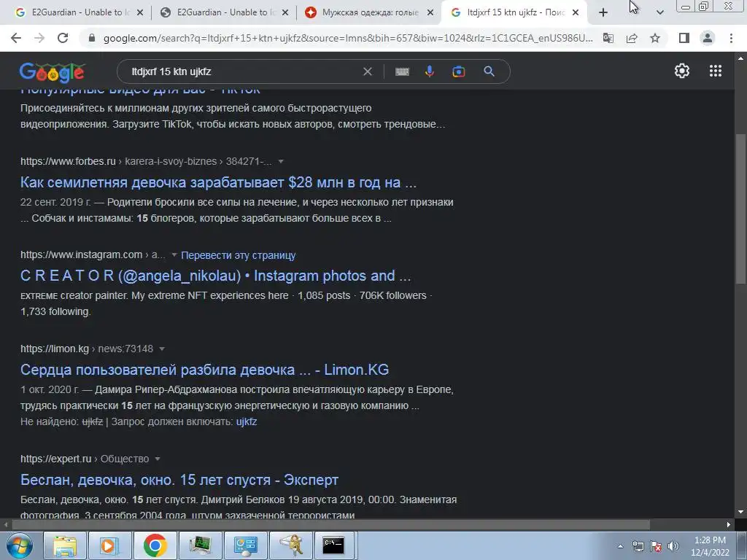Click the volume tray icon
The width and height of the screenshot is (747, 560).
[673, 547]
